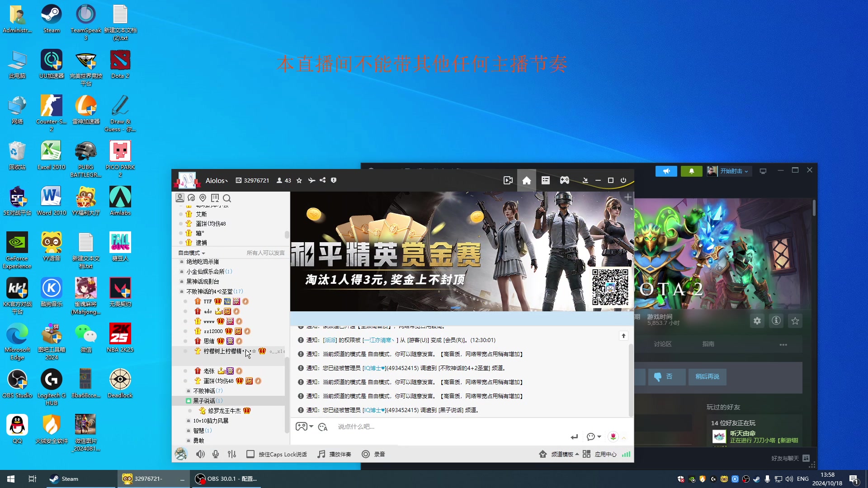868x488 pixels.
Task: Open ENG language indicator in tray
Action: coord(803,479)
